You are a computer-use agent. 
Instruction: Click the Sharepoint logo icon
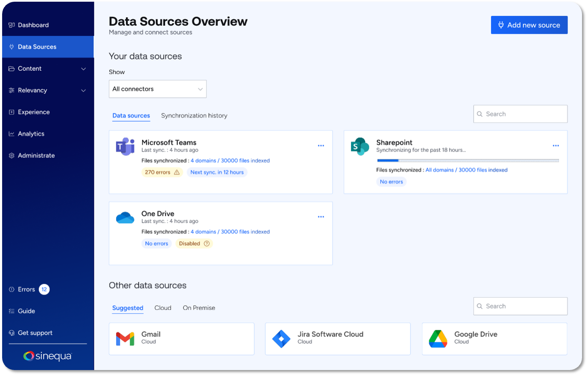360,147
